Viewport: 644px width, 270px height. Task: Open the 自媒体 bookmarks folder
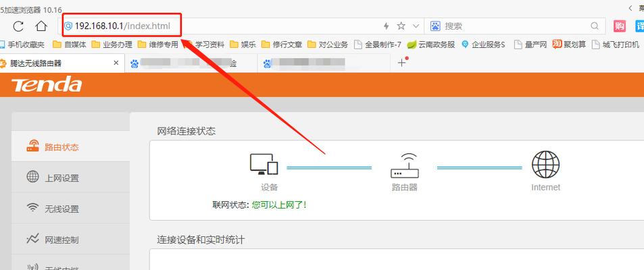coord(70,45)
